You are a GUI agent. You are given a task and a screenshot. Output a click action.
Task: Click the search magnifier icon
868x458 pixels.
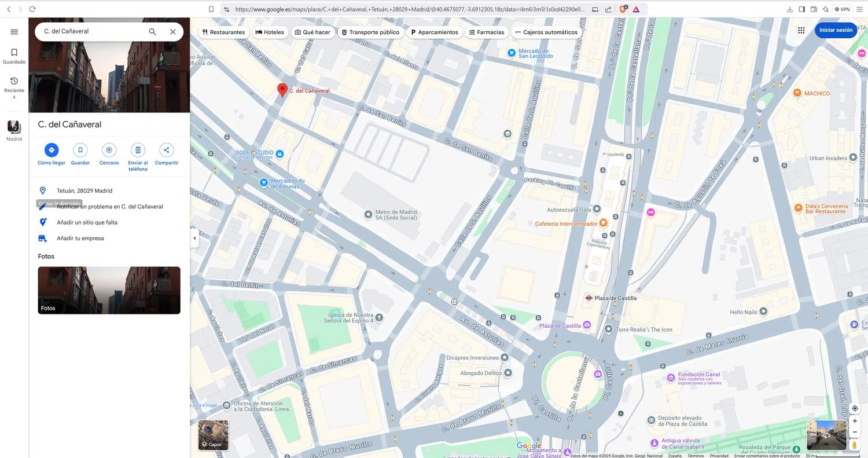[153, 32]
